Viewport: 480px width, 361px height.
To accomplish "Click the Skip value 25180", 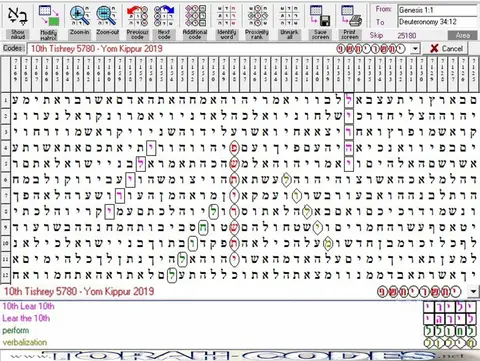I will click(407, 35).
